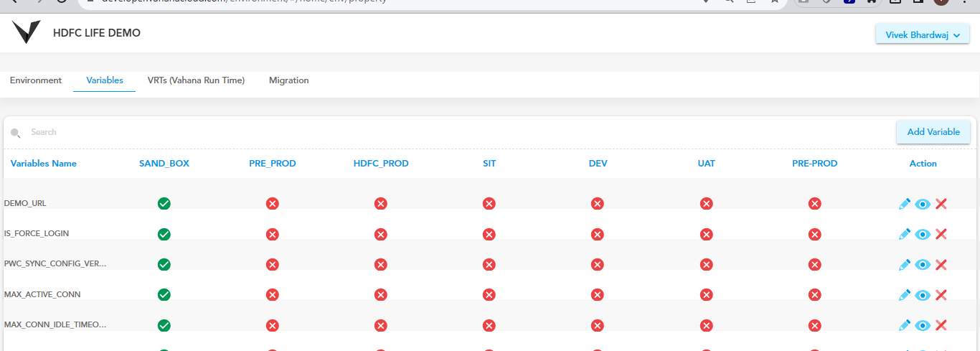View the DEMO_URL variable with eye icon

[x=923, y=204]
